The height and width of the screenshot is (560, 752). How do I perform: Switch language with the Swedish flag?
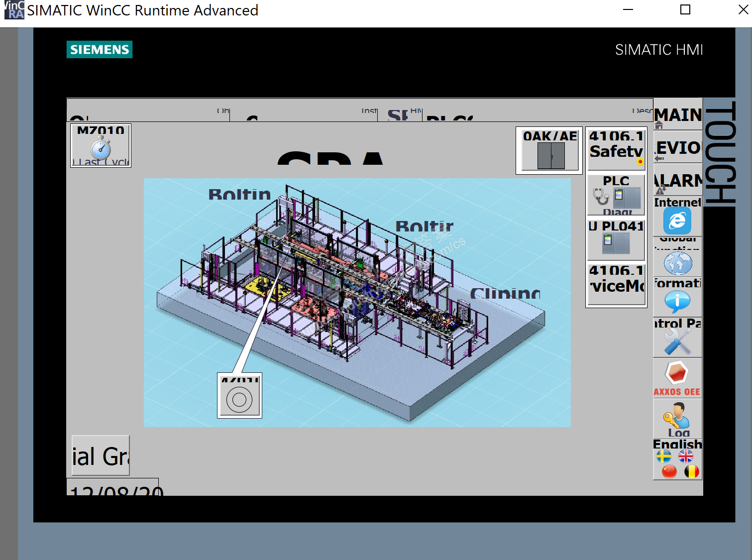tap(664, 456)
